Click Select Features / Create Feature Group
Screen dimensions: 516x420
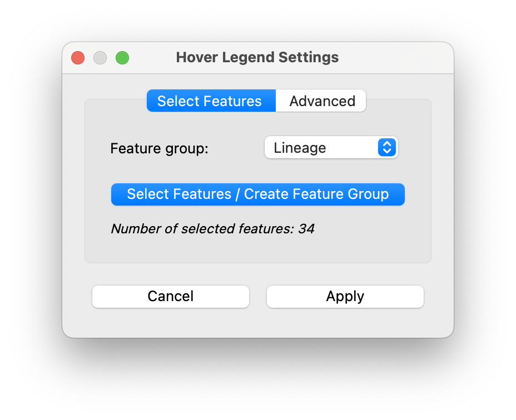click(257, 194)
